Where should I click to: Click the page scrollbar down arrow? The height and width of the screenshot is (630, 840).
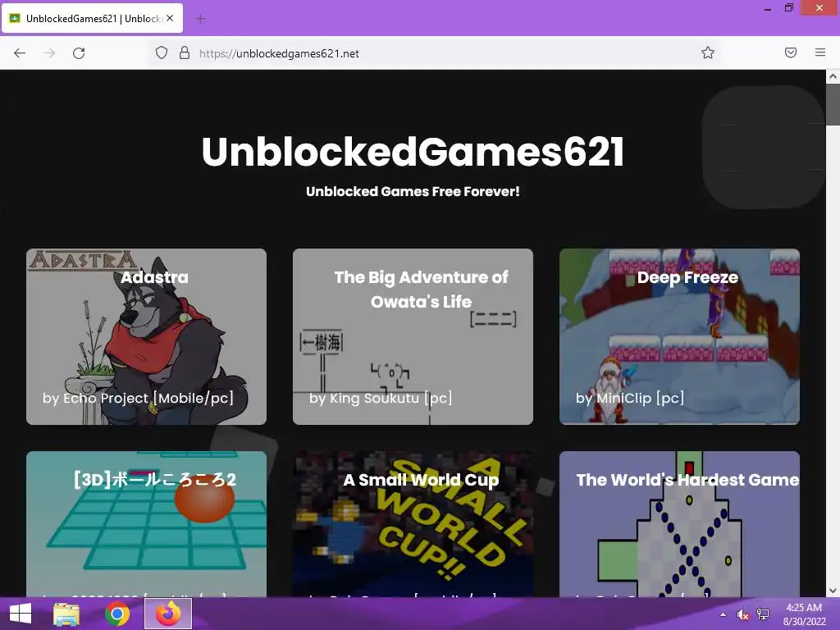[x=833, y=591]
